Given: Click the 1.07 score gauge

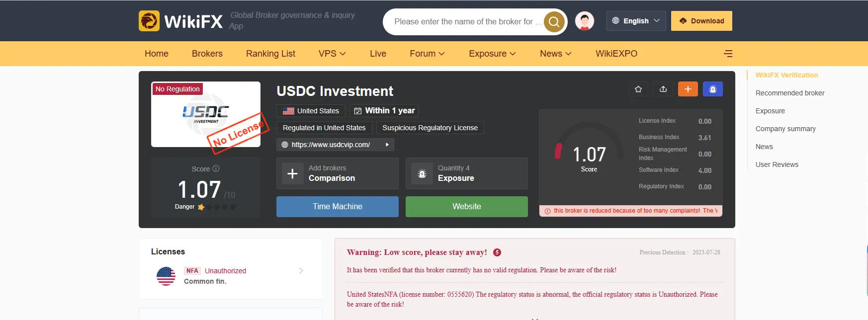Looking at the screenshot, I should (x=589, y=149).
